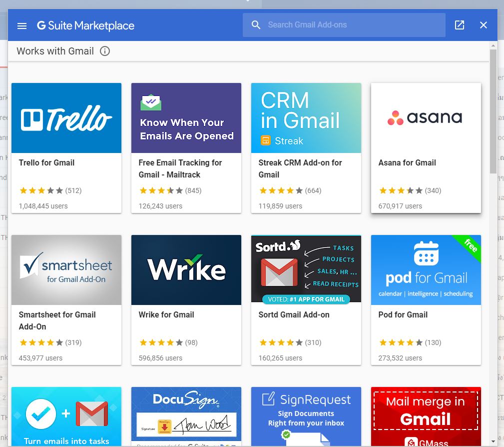Select the Asana for Gmail title
Image resolution: width=504 pixels, height=447 pixels.
pos(407,162)
